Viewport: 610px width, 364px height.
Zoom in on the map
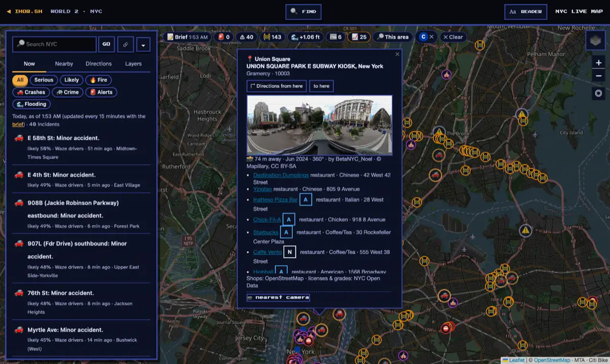tap(598, 63)
